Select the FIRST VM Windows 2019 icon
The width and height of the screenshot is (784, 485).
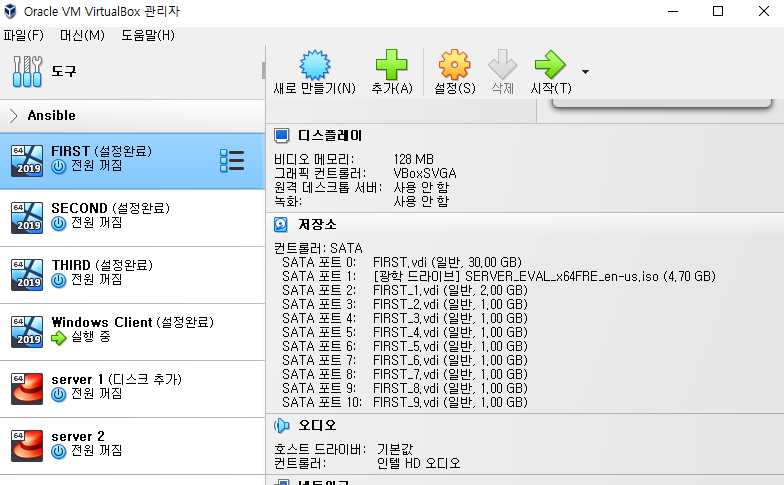(27, 161)
